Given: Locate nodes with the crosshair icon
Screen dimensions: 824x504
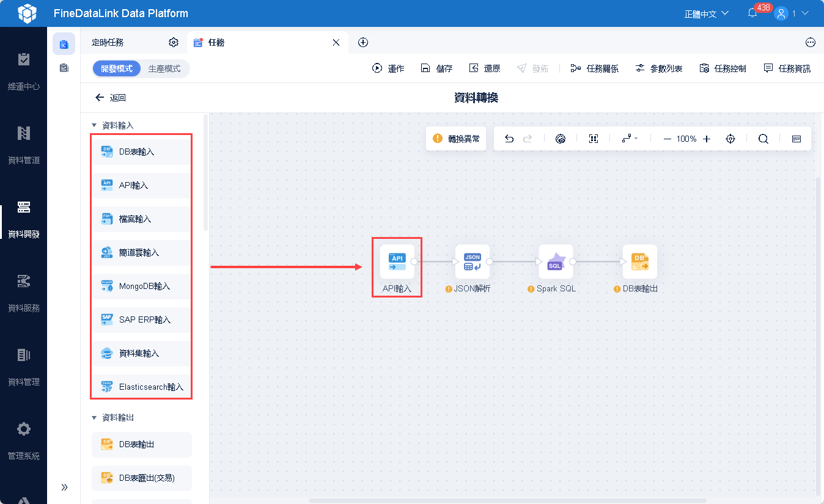Looking at the screenshot, I should 730,139.
